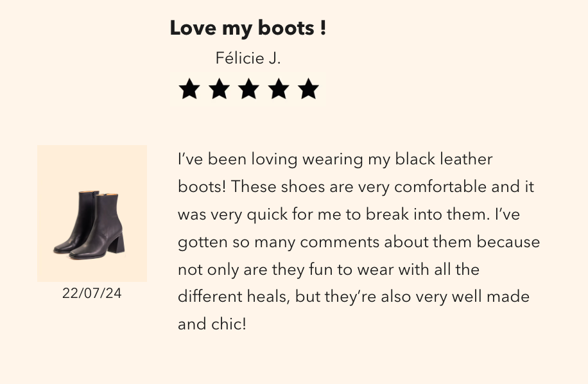Click the fifth and last rating star
The height and width of the screenshot is (384, 588).
[308, 89]
